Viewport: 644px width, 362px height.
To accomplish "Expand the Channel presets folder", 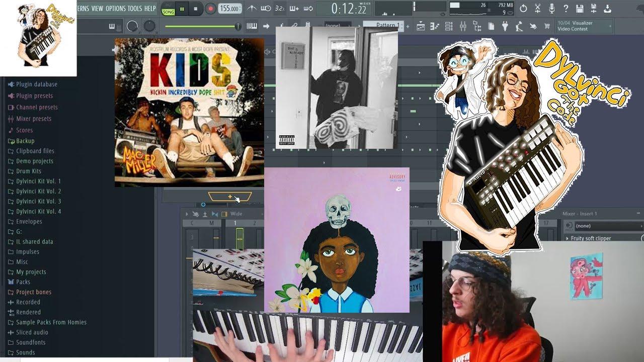I will tap(37, 107).
